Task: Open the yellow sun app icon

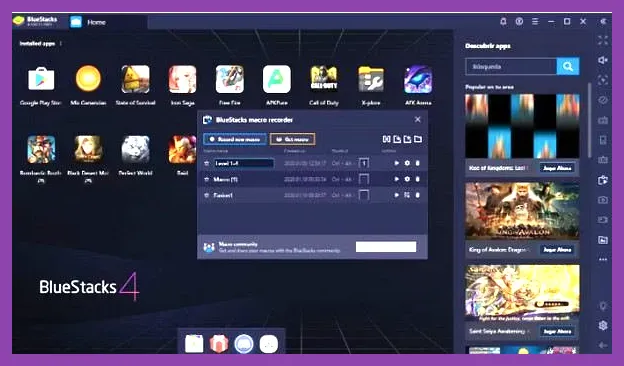Action: coord(88,79)
